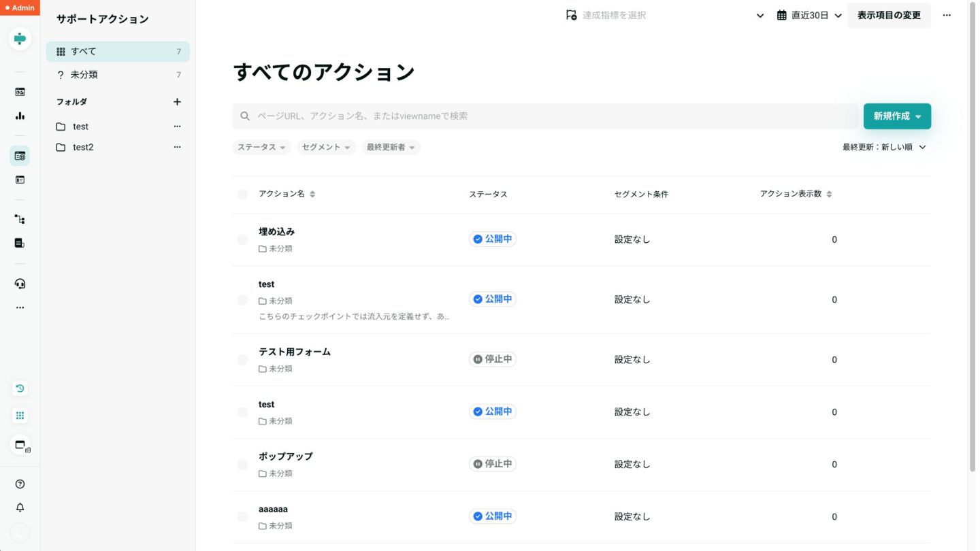
Task: Click the 停止中 status badge of ポップアップ
Action: click(x=493, y=464)
